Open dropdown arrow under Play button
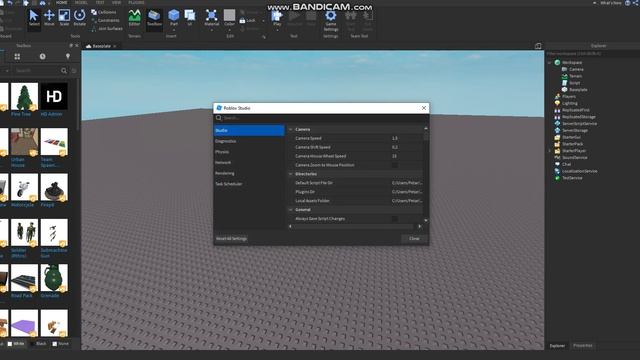 pyautogui.click(x=277, y=30)
